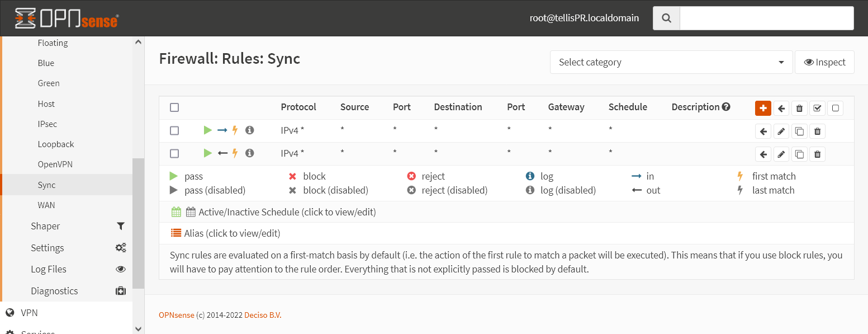The width and height of the screenshot is (868, 334).
Task: Toggle all rules with the toggle-selection button
Action: click(817, 108)
